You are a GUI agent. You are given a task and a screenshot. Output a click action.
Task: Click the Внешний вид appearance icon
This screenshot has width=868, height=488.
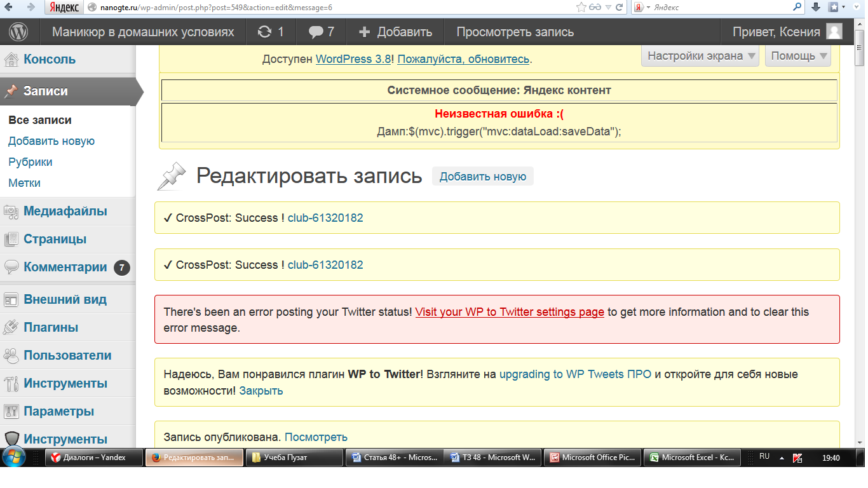click(11, 300)
